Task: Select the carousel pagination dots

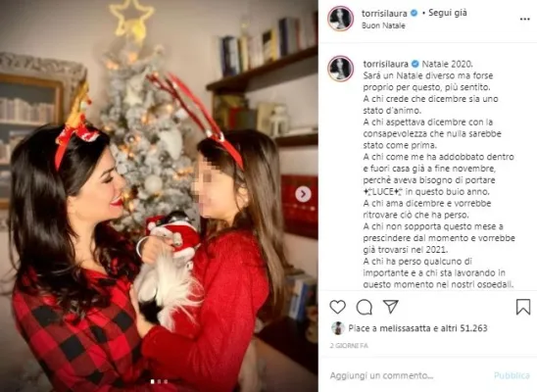Action: pos(160,381)
